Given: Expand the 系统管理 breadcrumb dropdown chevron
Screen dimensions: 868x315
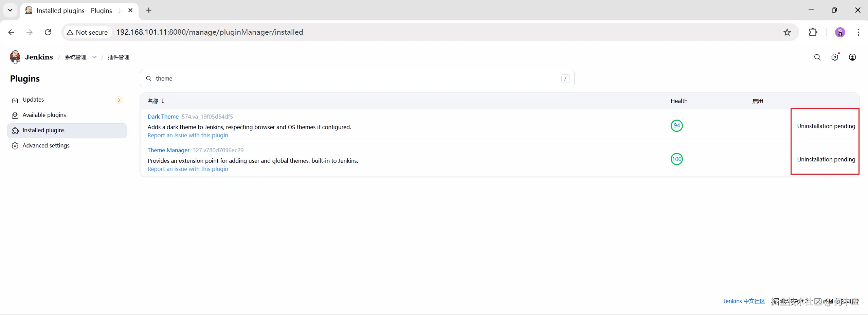Looking at the screenshot, I should coord(94,57).
